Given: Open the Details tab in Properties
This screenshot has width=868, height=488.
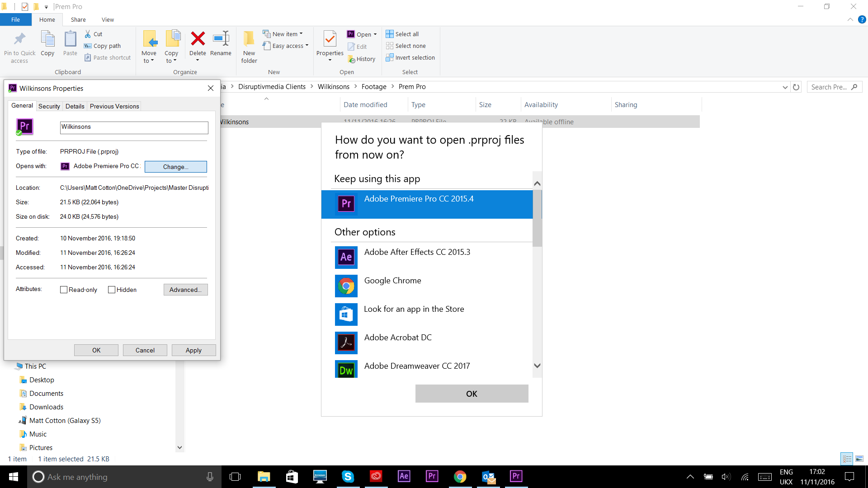Looking at the screenshot, I should click(x=75, y=106).
